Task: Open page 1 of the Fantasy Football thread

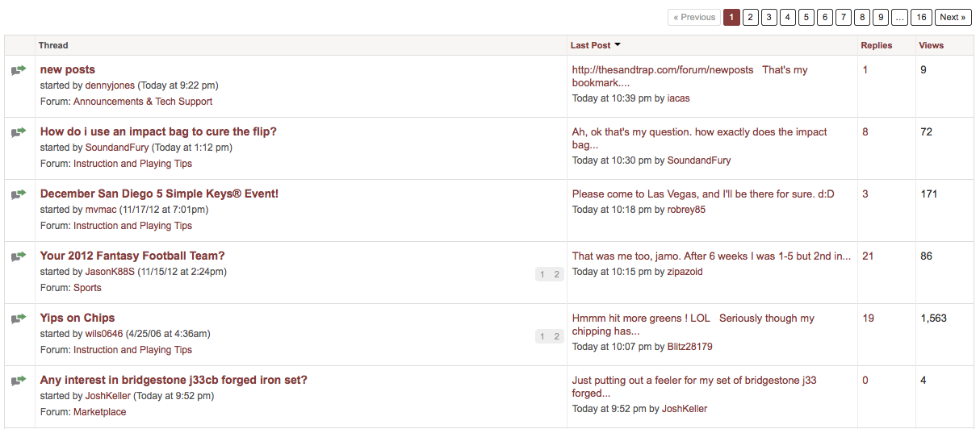Action: point(542,274)
